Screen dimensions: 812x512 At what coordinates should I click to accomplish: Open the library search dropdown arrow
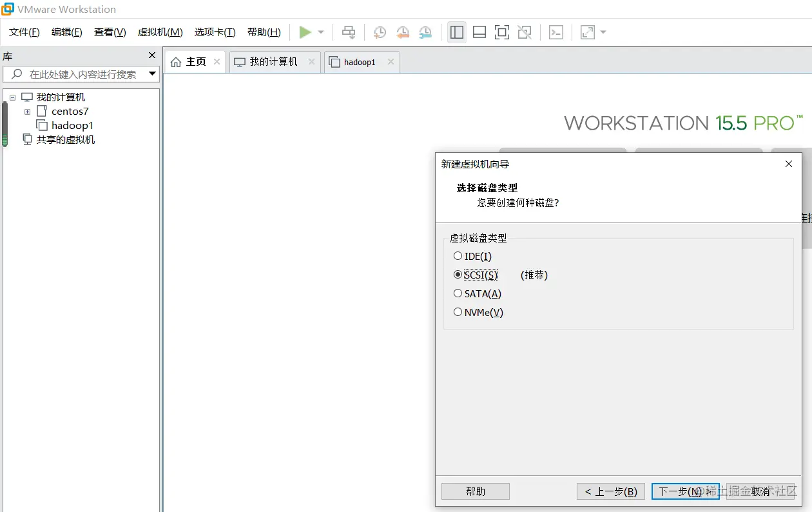coord(153,74)
